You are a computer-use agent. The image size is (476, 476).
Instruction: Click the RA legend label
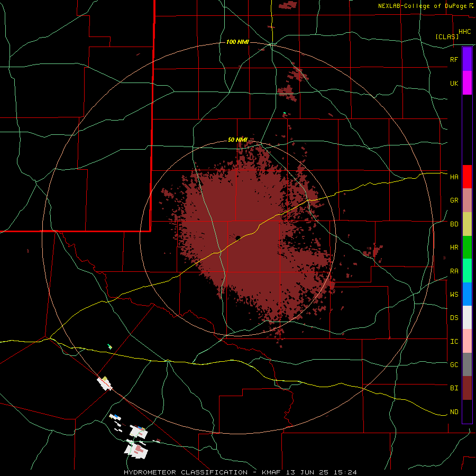tap(454, 271)
